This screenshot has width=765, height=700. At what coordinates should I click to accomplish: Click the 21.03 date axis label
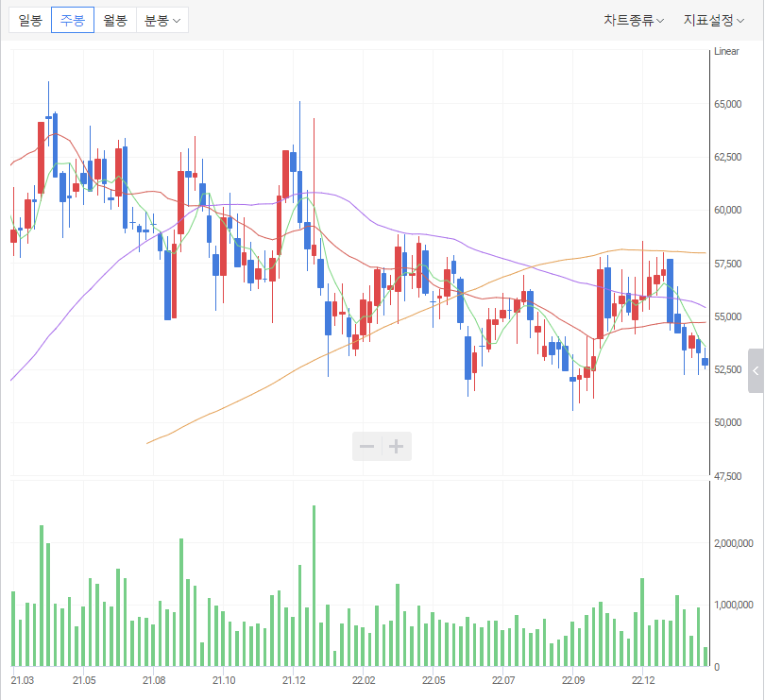tap(23, 680)
